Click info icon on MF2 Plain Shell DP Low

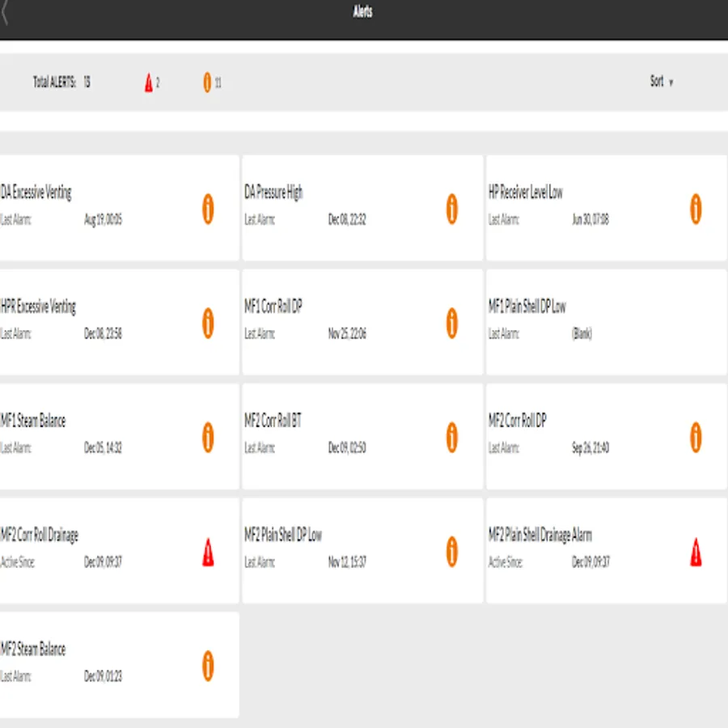pyautogui.click(x=451, y=552)
